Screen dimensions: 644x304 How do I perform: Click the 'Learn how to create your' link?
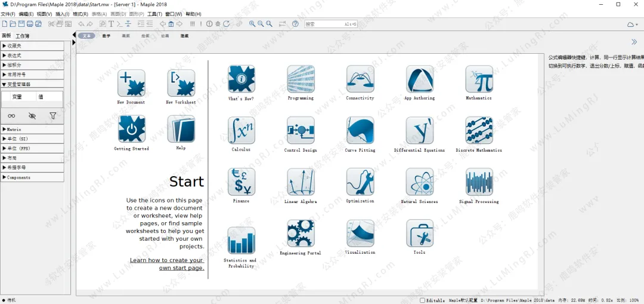click(x=166, y=260)
